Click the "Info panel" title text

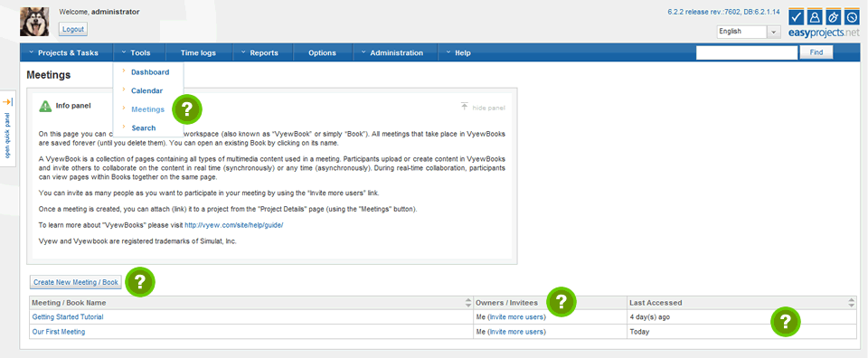(73, 105)
